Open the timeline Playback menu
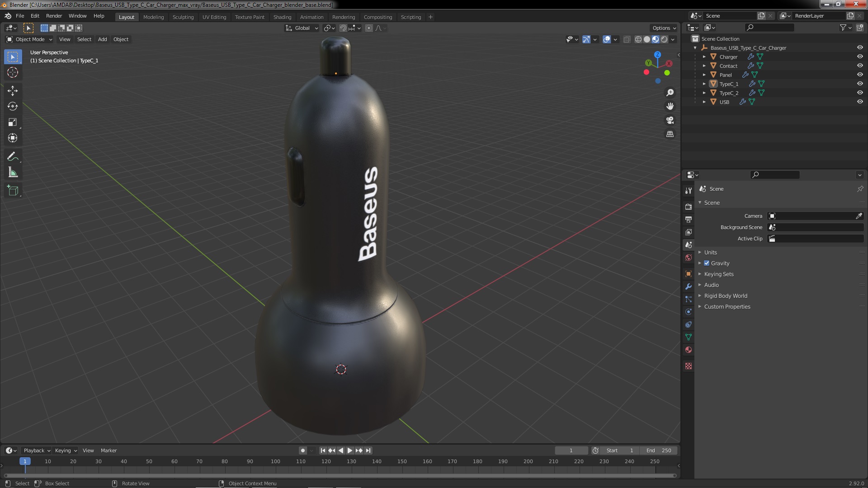 37,450
